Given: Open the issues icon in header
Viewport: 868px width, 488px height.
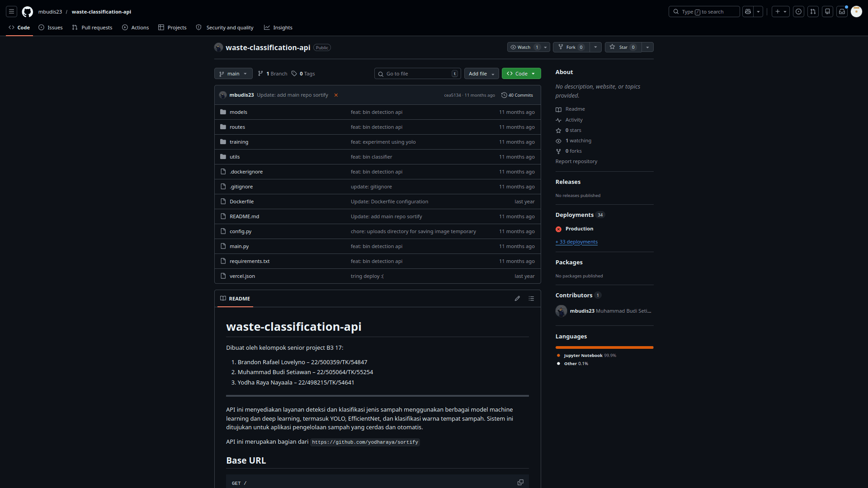Looking at the screenshot, I should pos(799,12).
